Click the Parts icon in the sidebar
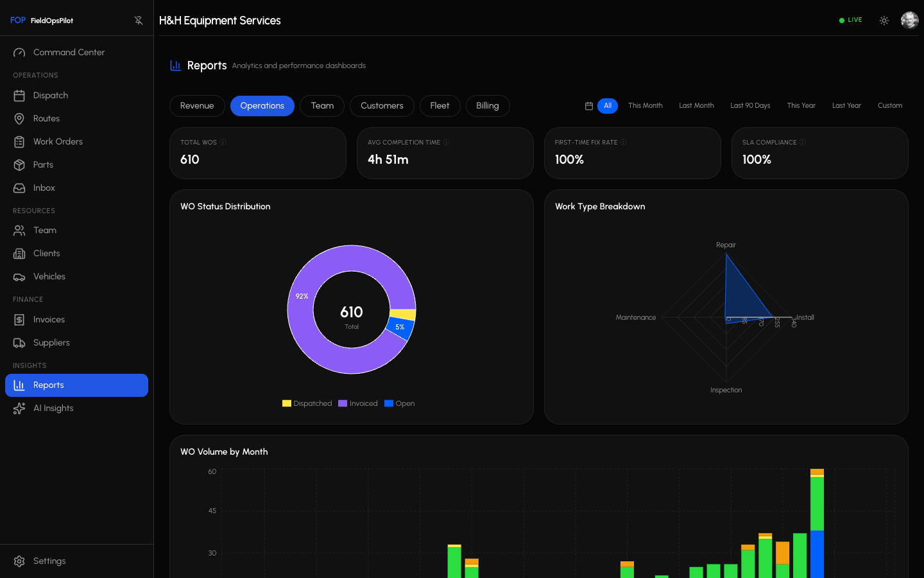Viewport: 924px width, 578px height. click(x=21, y=164)
